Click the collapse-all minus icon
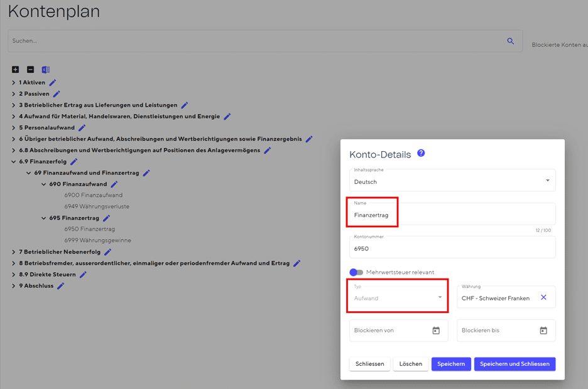The width and height of the screenshot is (588, 389). click(x=30, y=70)
